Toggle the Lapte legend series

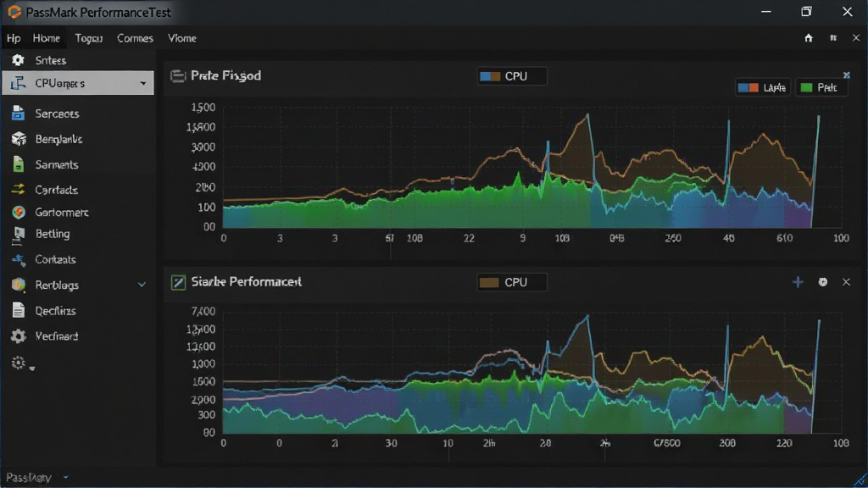click(x=762, y=87)
